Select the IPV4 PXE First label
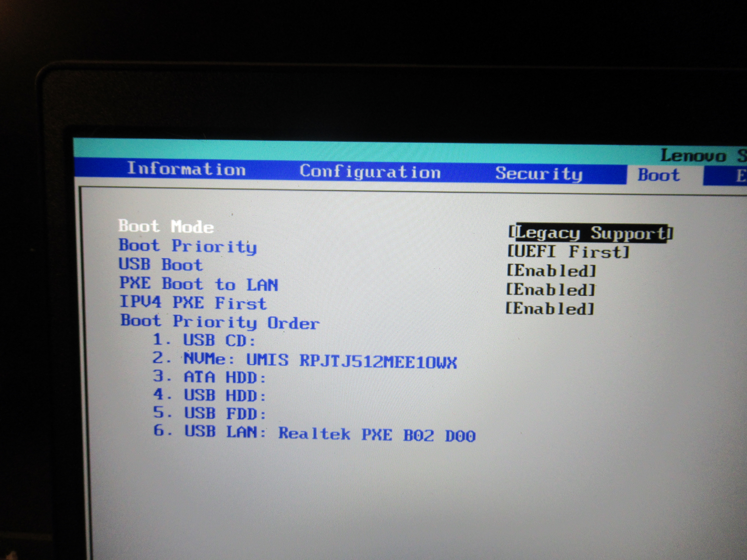Image resolution: width=747 pixels, height=560 pixels. [x=193, y=303]
